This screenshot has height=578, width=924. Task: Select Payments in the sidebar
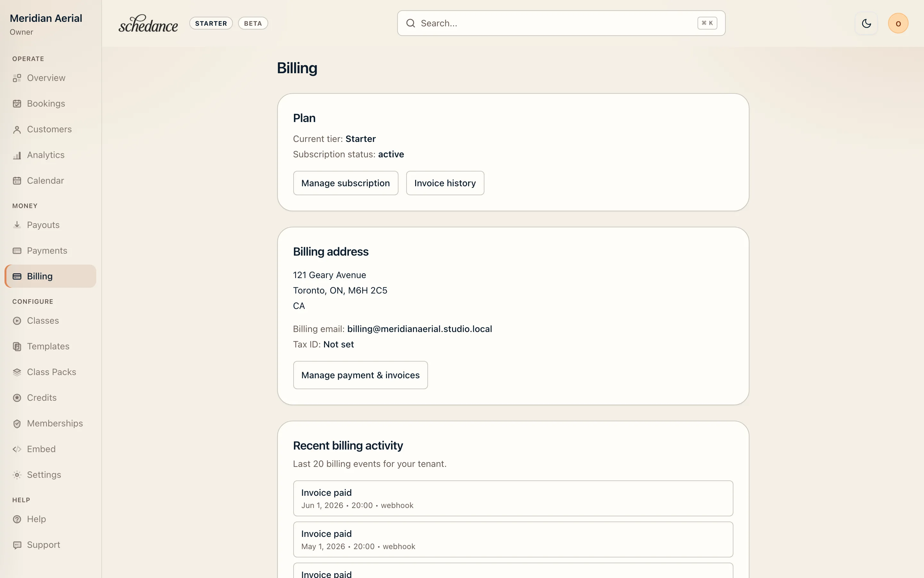coord(50,250)
